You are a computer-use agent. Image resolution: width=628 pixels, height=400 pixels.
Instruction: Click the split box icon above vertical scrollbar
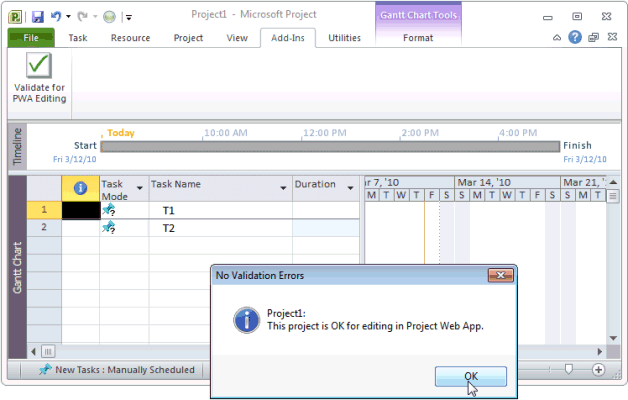tap(613, 196)
